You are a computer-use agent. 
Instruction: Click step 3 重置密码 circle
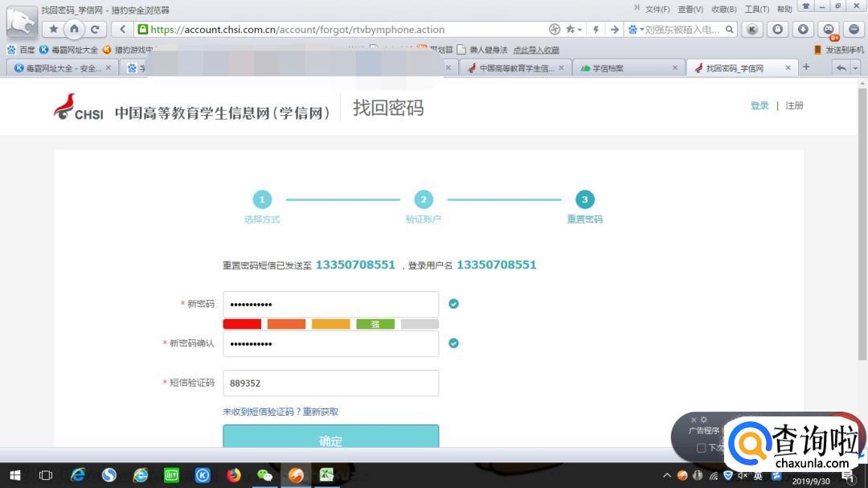[x=584, y=199]
